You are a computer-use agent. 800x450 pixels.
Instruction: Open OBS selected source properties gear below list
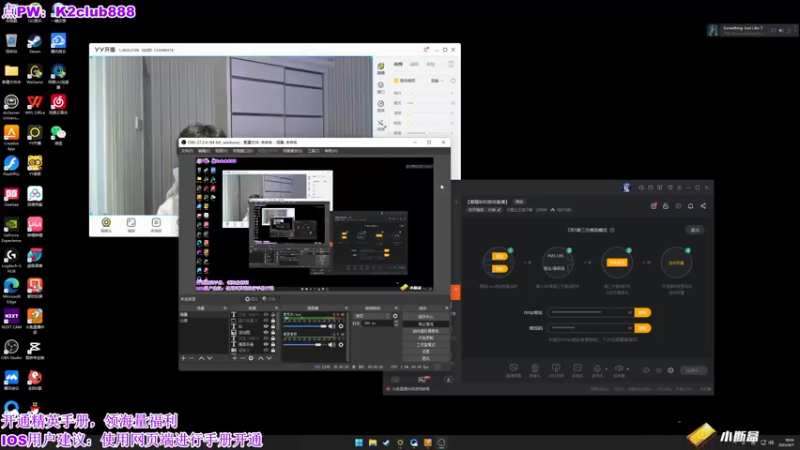tap(251, 358)
